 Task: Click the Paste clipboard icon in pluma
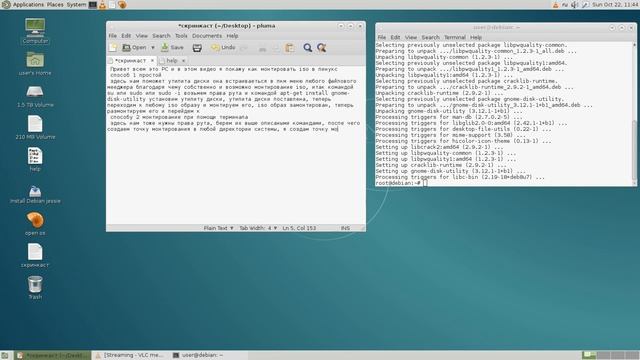290,48
